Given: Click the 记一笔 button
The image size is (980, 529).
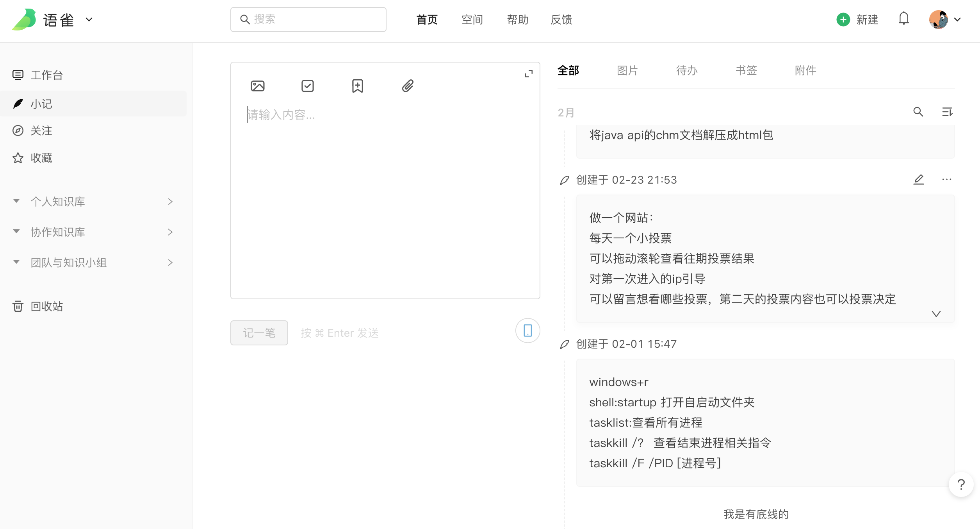Looking at the screenshot, I should (x=259, y=333).
